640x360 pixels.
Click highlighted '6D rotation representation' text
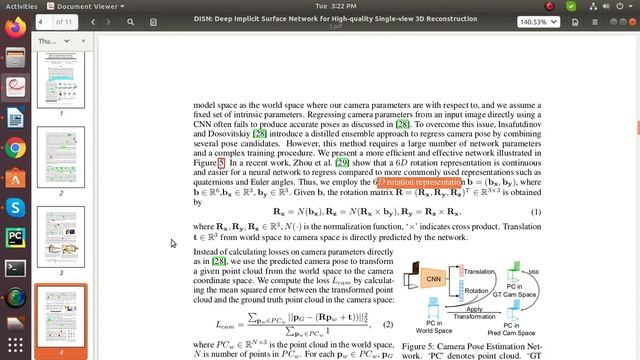tap(419, 182)
